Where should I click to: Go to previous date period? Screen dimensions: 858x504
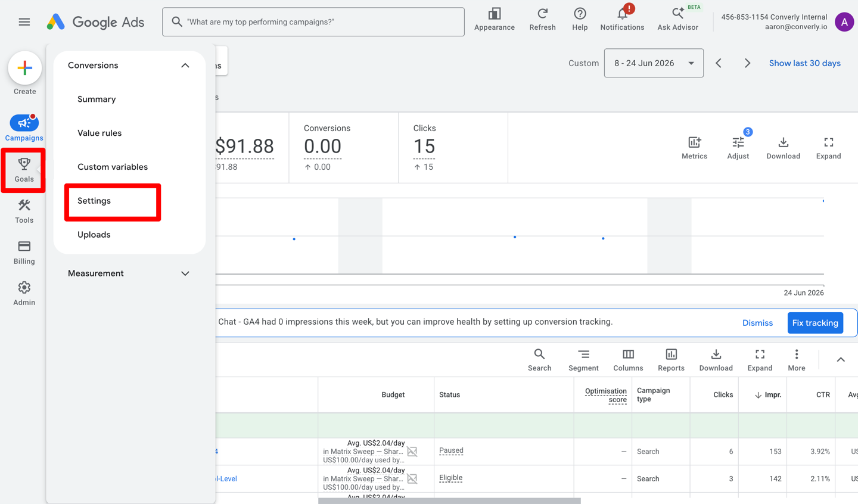coord(719,63)
